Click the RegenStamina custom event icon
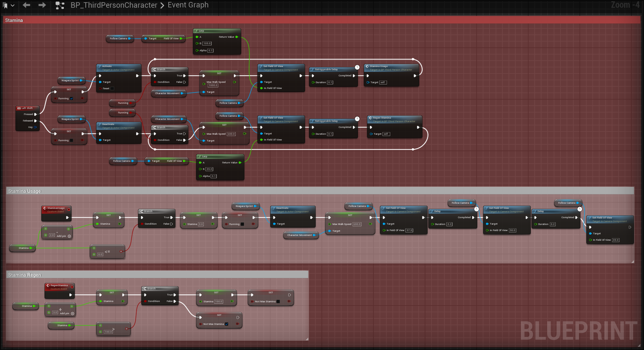Viewport: 644px width, 350px height. [x=48, y=286]
